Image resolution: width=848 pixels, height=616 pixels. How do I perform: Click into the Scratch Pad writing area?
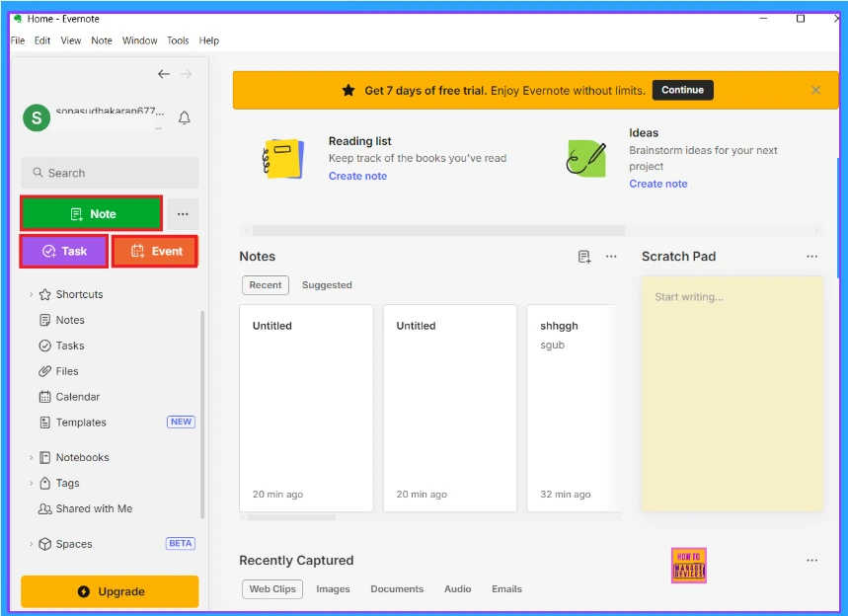click(x=732, y=394)
